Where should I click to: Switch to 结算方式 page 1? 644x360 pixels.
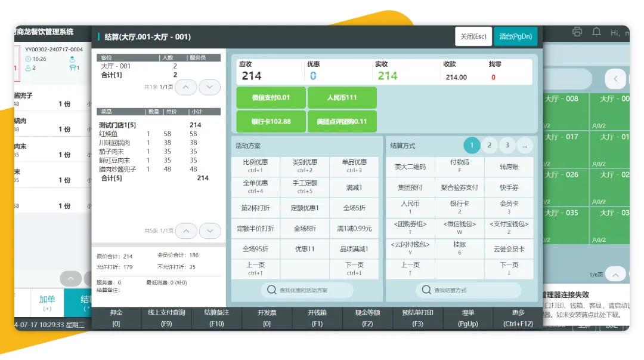(472, 145)
